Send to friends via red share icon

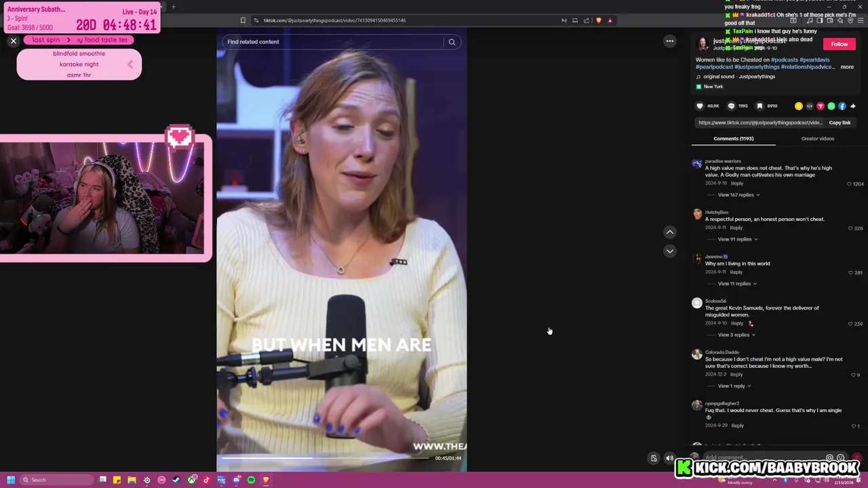coord(821,106)
